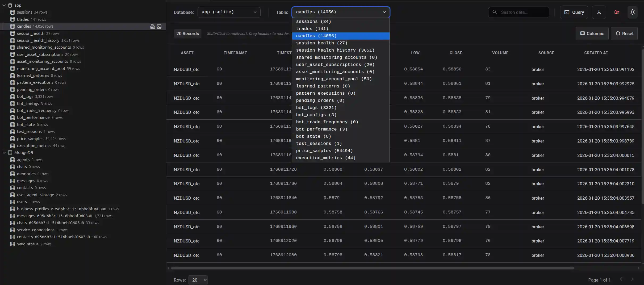Image resolution: width=644 pixels, height=285 pixels.
Task: Select bot_logs (3321) from table dropdown list
Action: coord(316,108)
